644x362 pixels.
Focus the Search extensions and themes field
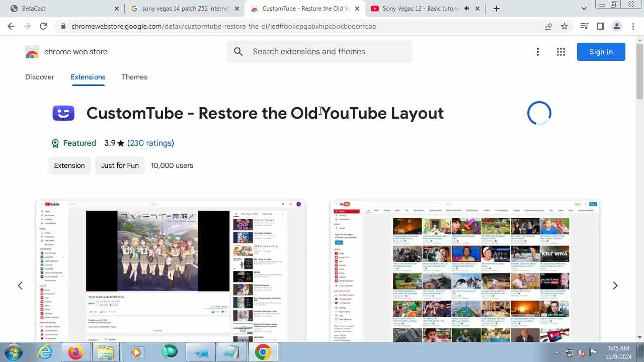319,52
